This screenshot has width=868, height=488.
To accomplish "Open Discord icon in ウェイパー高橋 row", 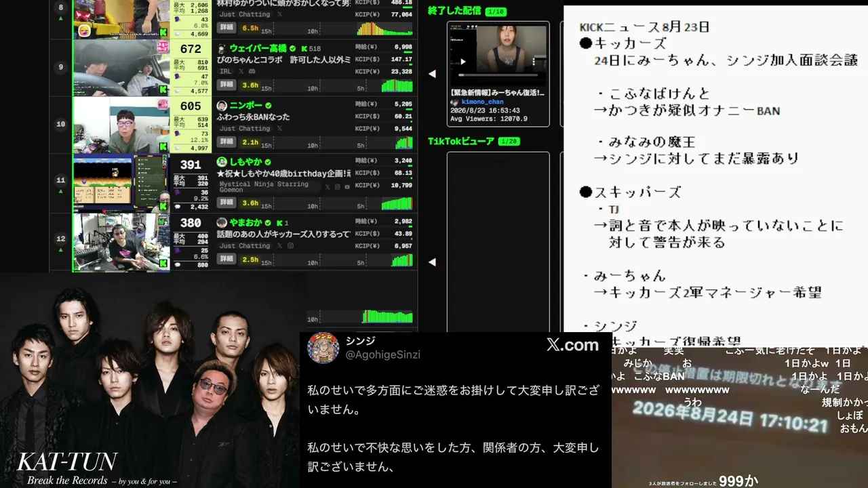I will [252, 71].
